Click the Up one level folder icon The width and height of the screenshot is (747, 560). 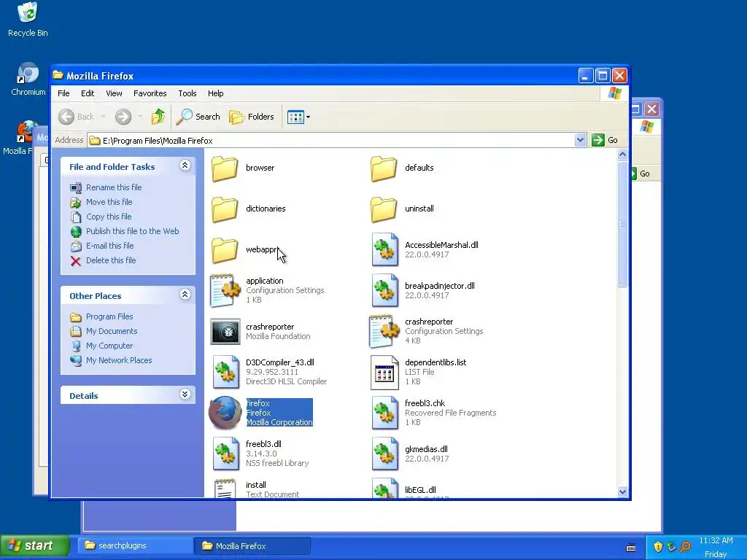pos(158,117)
